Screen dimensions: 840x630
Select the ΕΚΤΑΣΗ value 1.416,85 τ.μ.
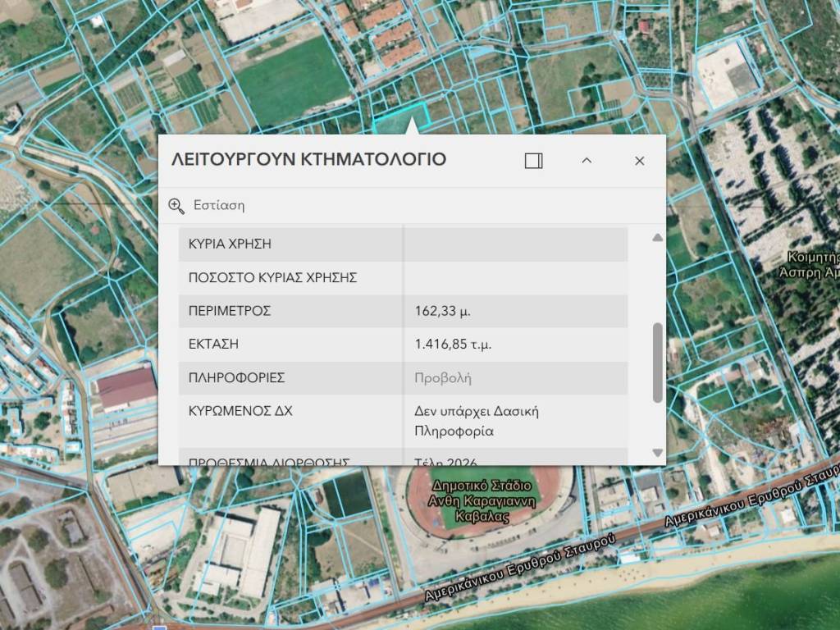[x=453, y=345]
